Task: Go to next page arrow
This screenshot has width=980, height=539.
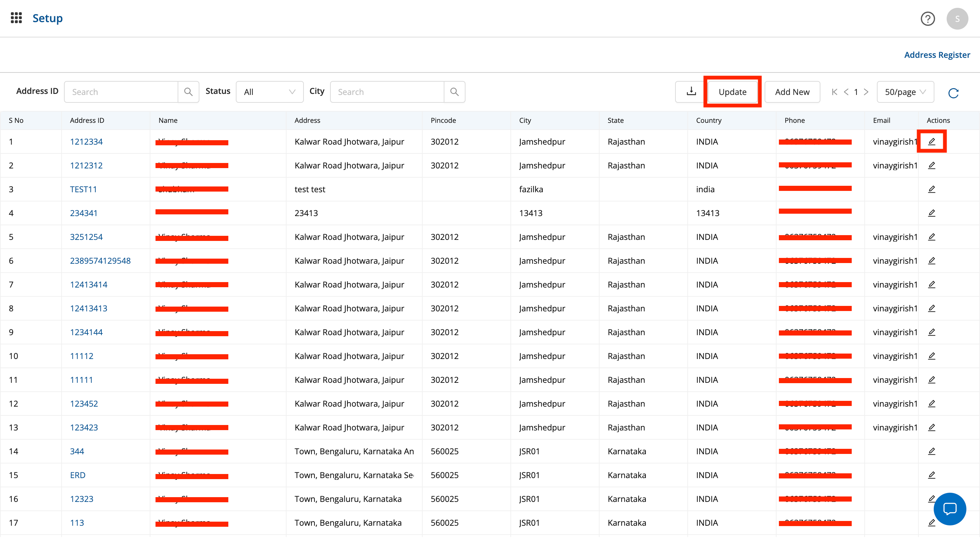Action: click(866, 92)
